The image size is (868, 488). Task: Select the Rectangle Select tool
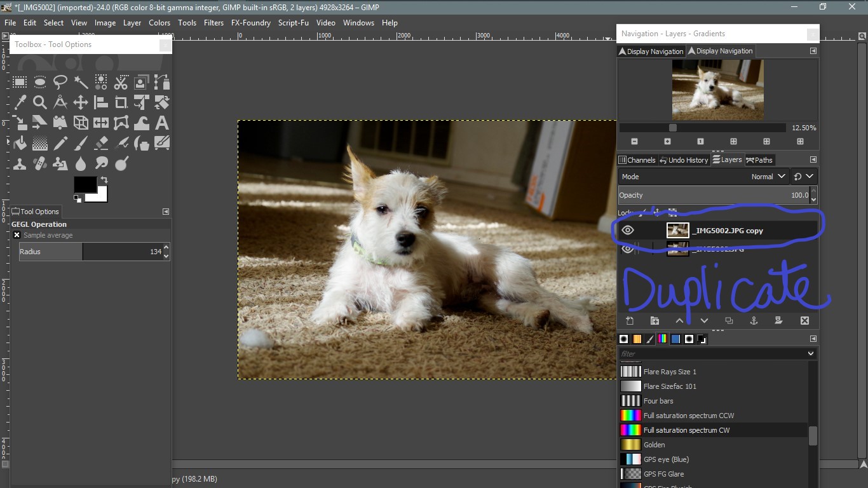[x=20, y=82]
